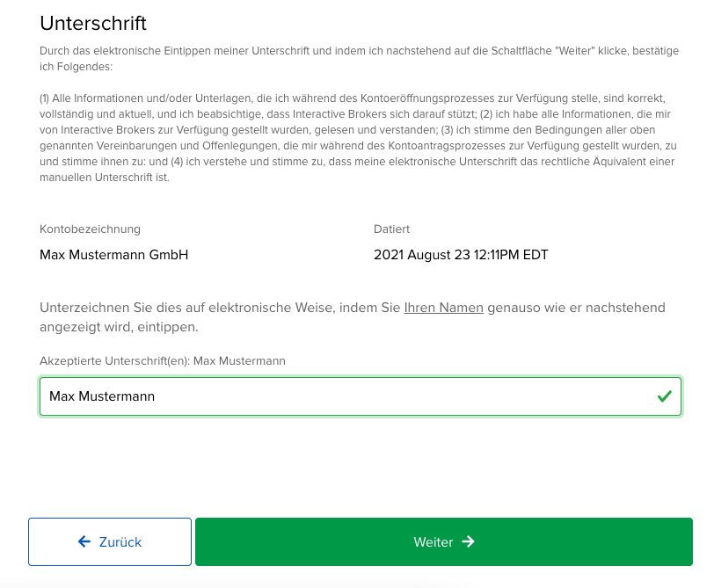This screenshot has width=714, height=588.
Task: Click the date '2021 August 23 12:11PM EDT'
Action: 460,255
